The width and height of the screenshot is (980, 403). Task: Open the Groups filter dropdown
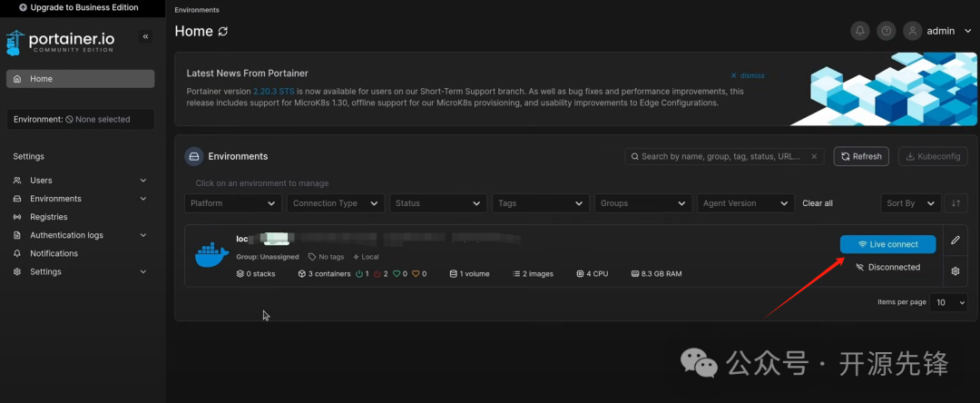643,203
